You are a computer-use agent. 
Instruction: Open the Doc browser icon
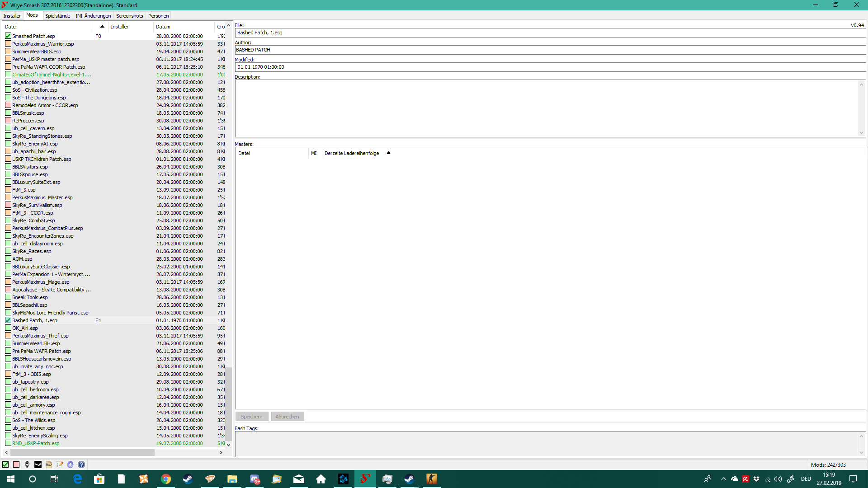point(49,465)
